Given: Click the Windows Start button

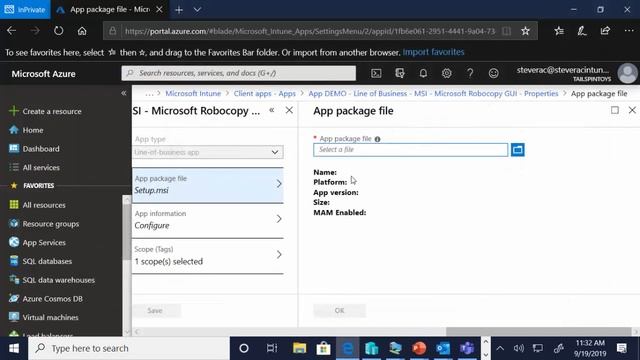Looking at the screenshot, I should 14,348.
